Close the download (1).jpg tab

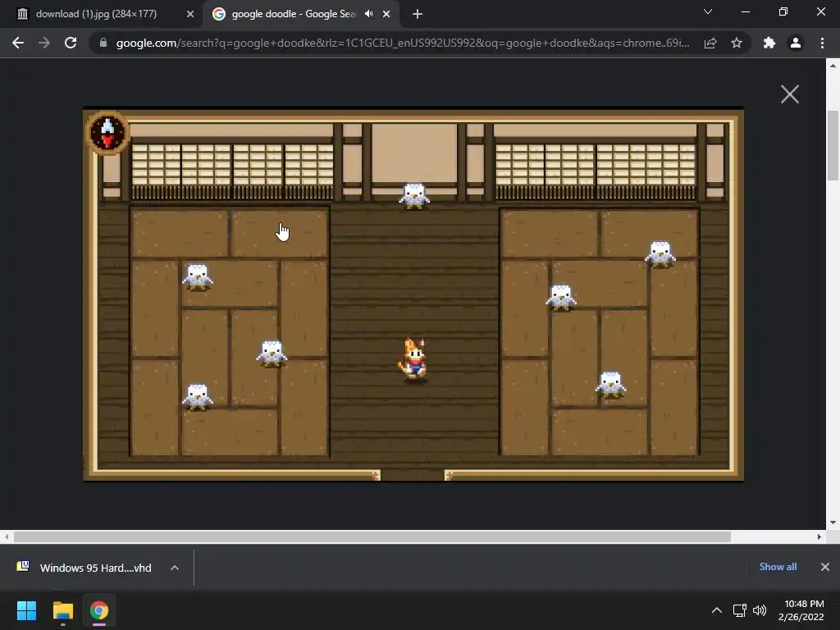(x=189, y=14)
